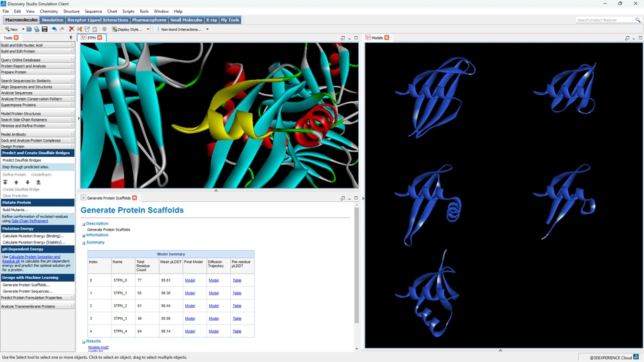Screen dimensions: 644x362
Task: Open the Non-bond Interactions dropdown arrow
Action: pos(207,29)
